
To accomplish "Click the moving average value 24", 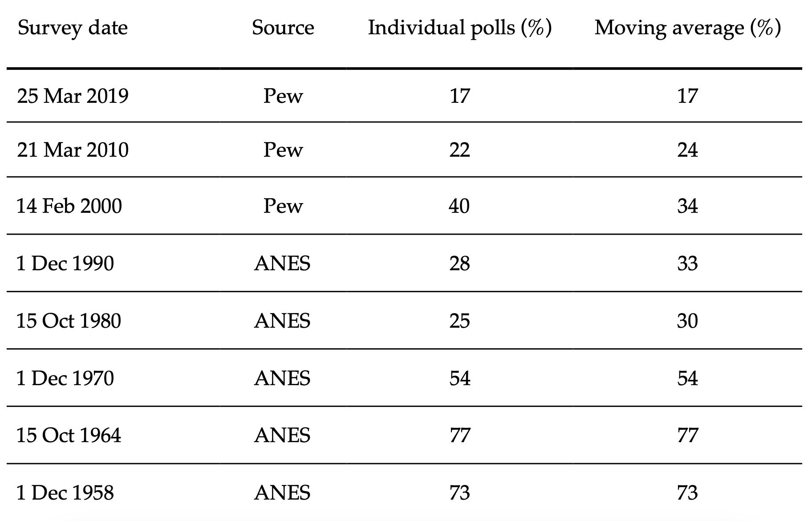I will 687,150.
